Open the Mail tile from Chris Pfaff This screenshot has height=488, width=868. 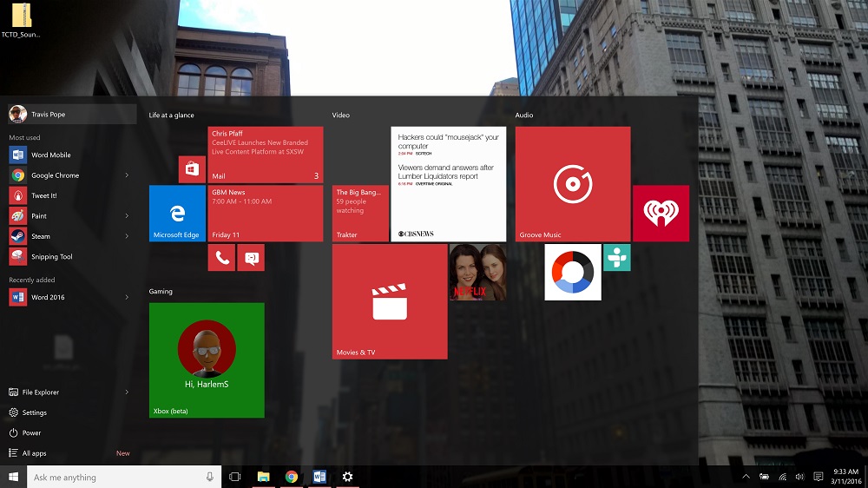(265, 155)
